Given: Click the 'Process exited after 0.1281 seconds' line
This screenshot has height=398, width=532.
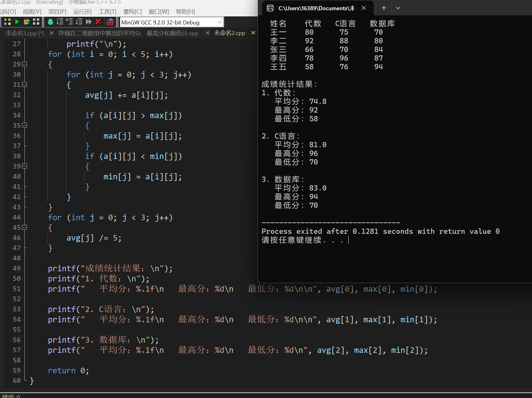Looking at the screenshot, I should pos(380,231).
